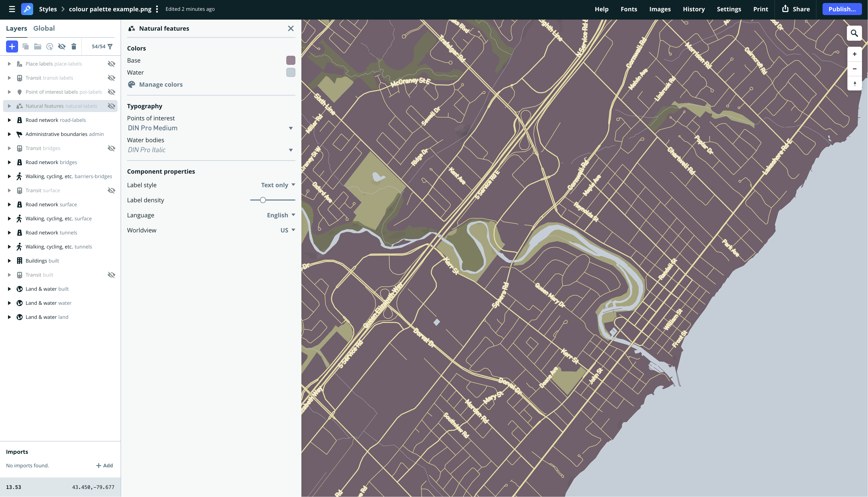Click the Base color swatch
Image resolution: width=868 pixels, height=497 pixels.
click(290, 60)
